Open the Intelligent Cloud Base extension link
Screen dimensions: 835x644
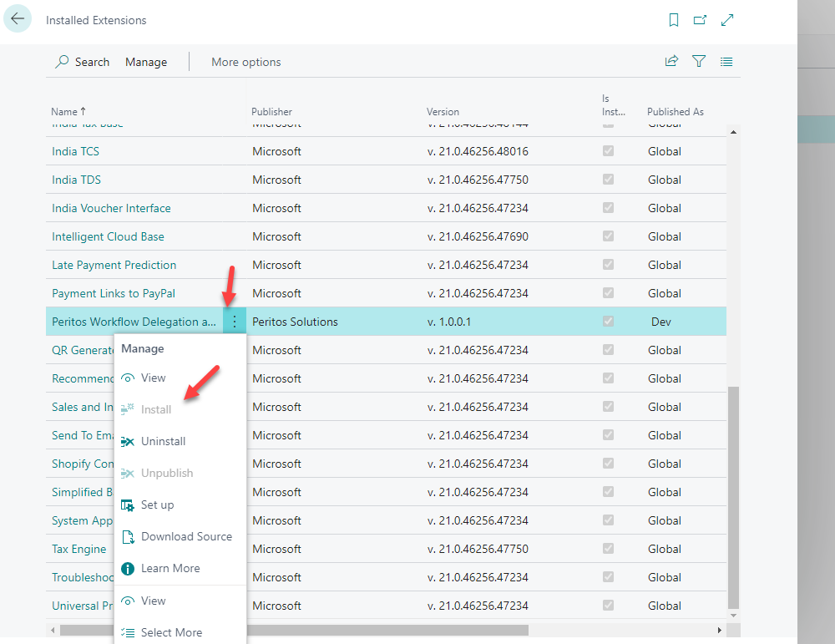[108, 236]
